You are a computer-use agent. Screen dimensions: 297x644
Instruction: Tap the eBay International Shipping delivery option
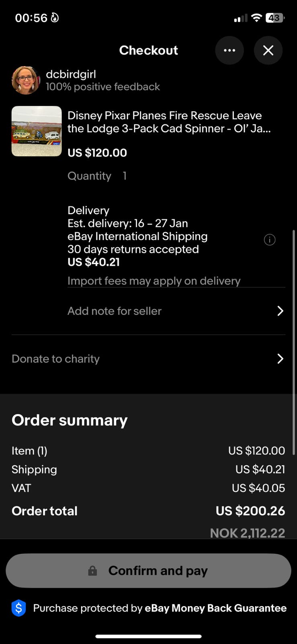137,236
